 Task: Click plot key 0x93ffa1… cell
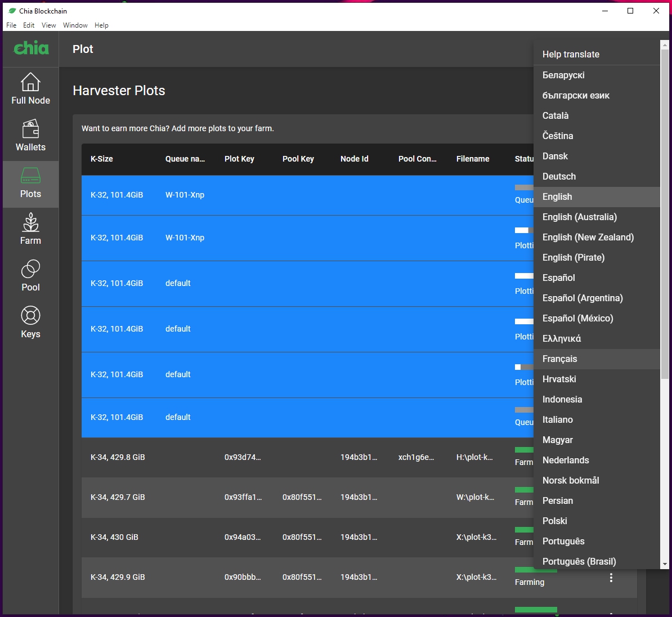click(243, 498)
